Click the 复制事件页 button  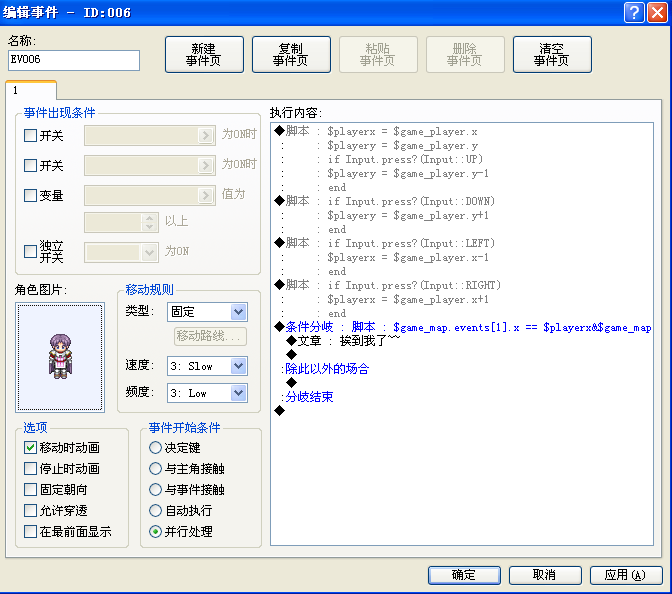[291, 54]
